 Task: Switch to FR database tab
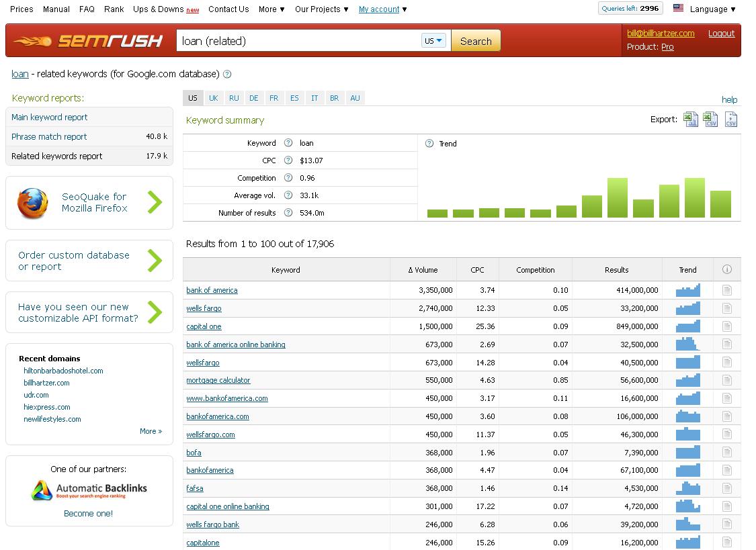coord(274,98)
